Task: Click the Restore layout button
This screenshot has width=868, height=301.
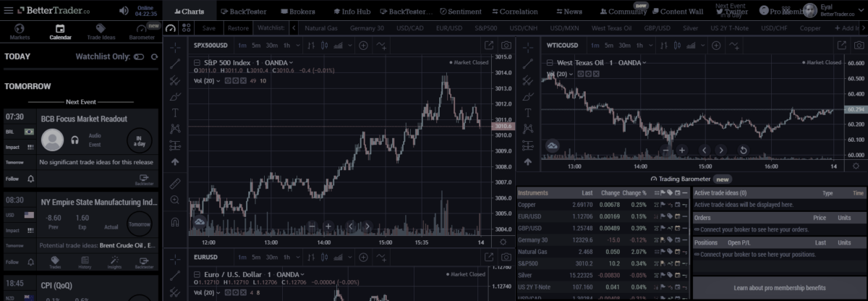Action: point(237,27)
